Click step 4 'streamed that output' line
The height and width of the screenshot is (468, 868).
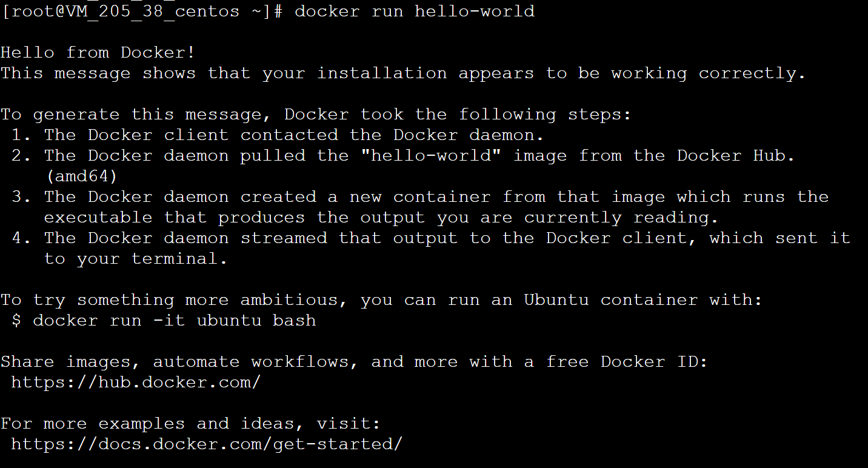click(x=430, y=238)
